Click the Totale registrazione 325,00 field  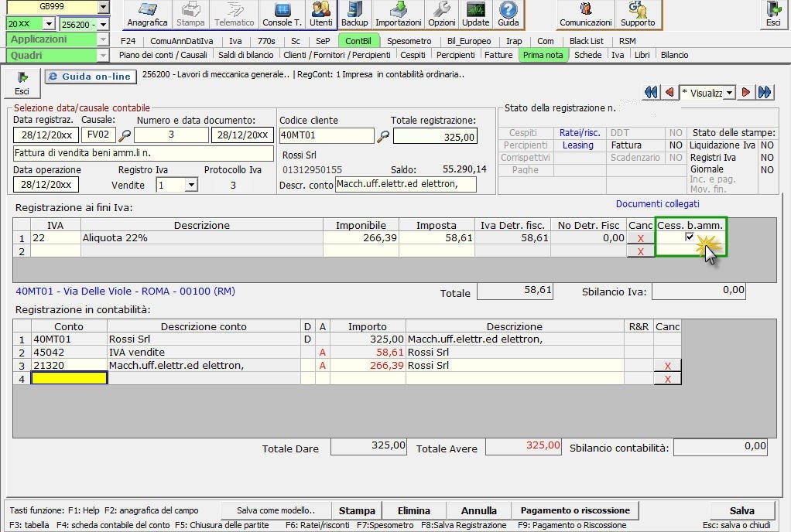pos(435,137)
